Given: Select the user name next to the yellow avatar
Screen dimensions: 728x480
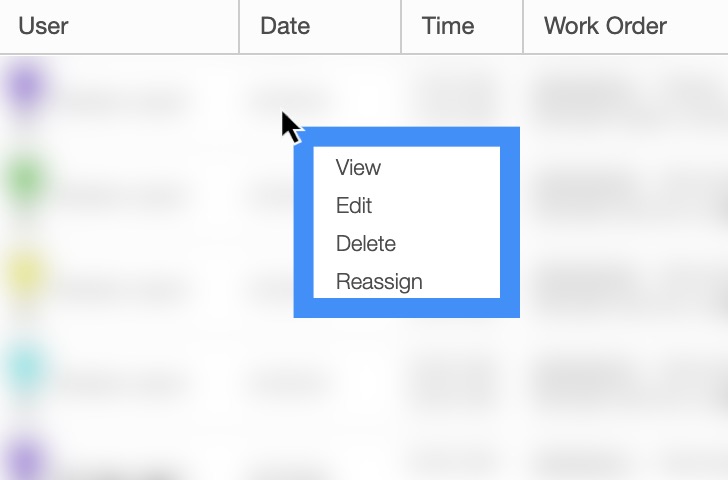Looking at the screenshot, I should 122,287.
